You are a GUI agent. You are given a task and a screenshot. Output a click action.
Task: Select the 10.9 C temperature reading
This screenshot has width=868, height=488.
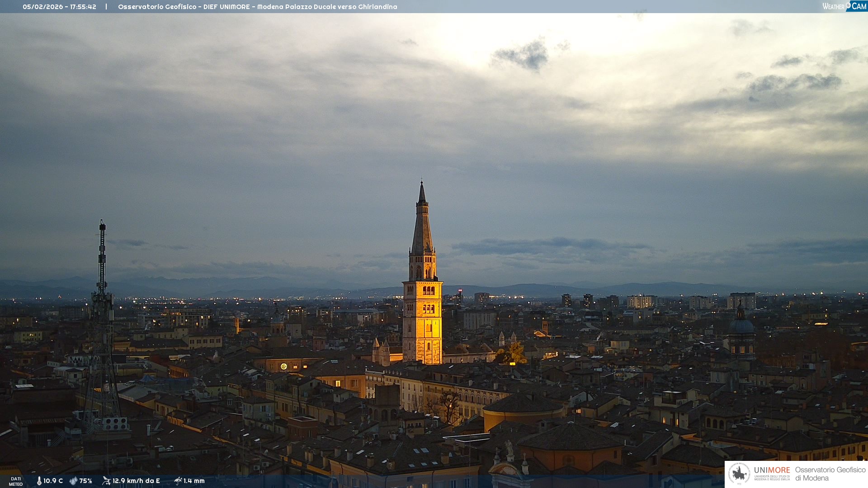53,481
